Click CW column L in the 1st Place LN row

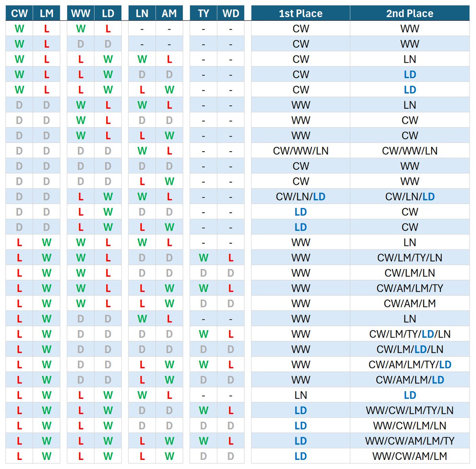click(19, 395)
